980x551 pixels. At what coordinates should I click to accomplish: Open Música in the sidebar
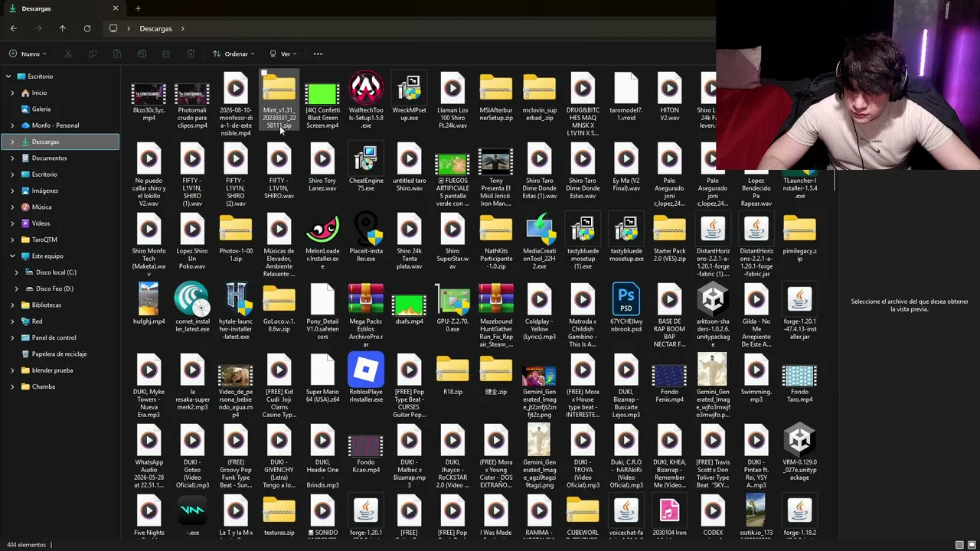[x=41, y=207]
